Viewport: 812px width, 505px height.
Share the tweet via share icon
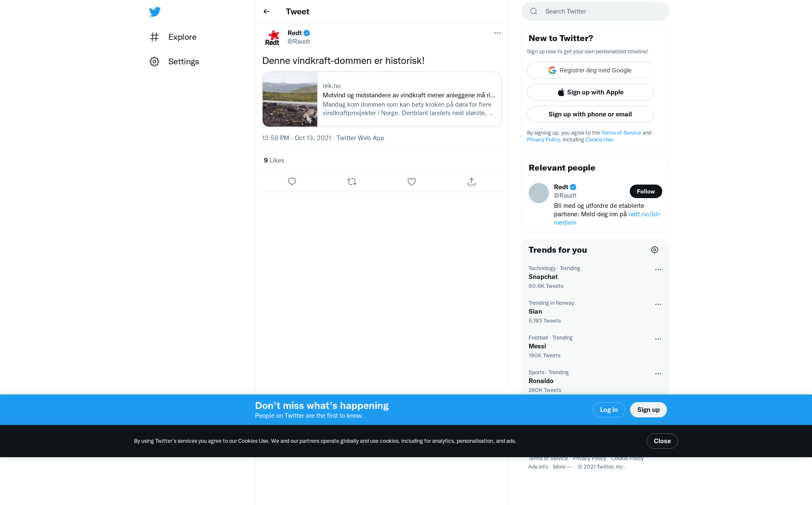(472, 182)
